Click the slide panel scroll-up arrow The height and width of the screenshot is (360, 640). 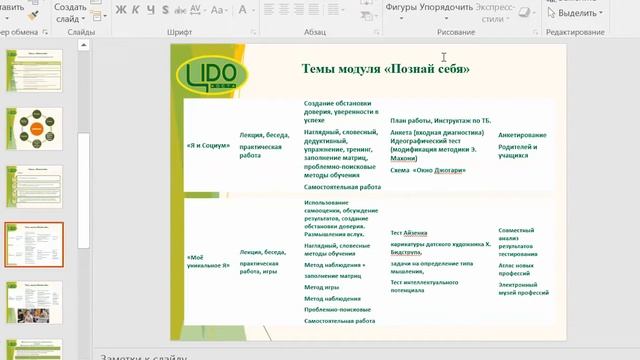[84, 45]
